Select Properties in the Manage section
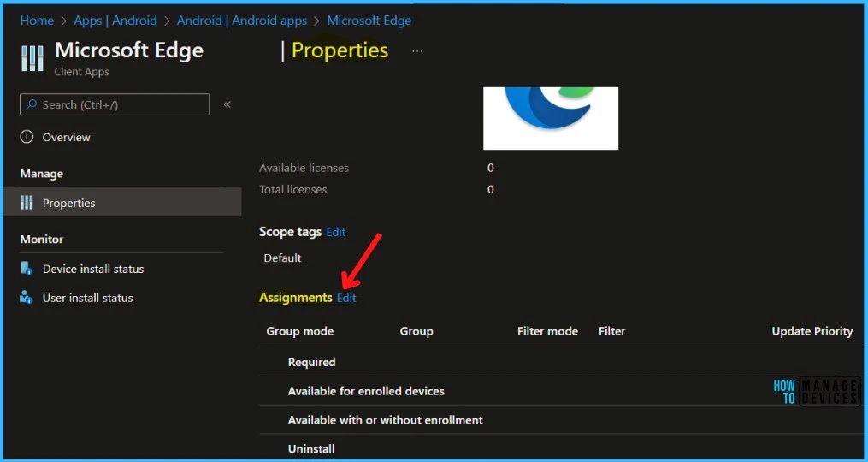 pyautogui.click(x=122, y=203)
